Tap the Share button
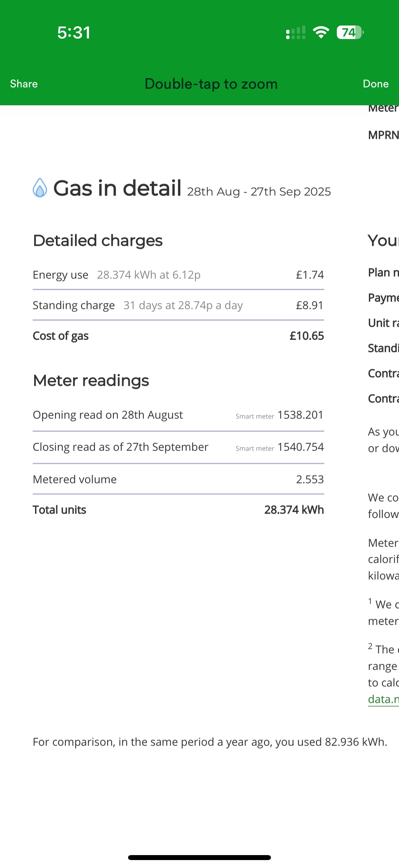The image size is (399, 868). click(x=24, y=84)
